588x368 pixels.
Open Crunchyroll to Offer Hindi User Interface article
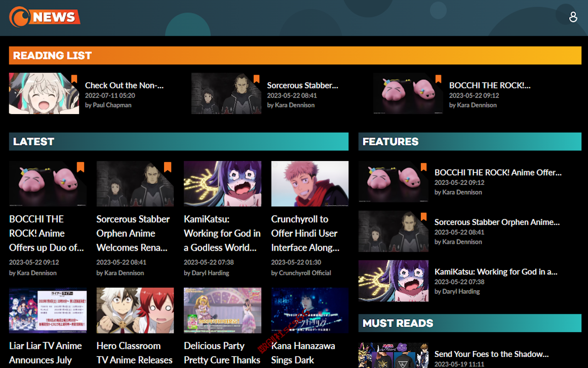(305, 233)
